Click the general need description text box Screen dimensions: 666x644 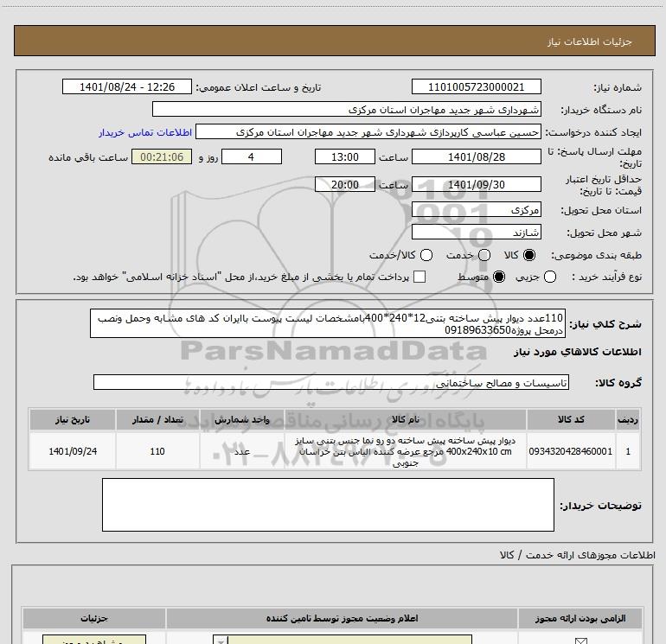pos(328,323)
